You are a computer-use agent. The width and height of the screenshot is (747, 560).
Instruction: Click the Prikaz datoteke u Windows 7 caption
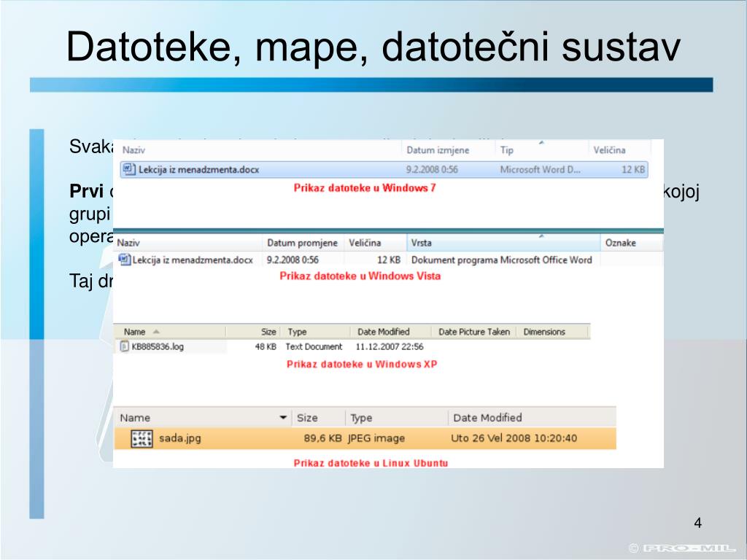(365, 188)
